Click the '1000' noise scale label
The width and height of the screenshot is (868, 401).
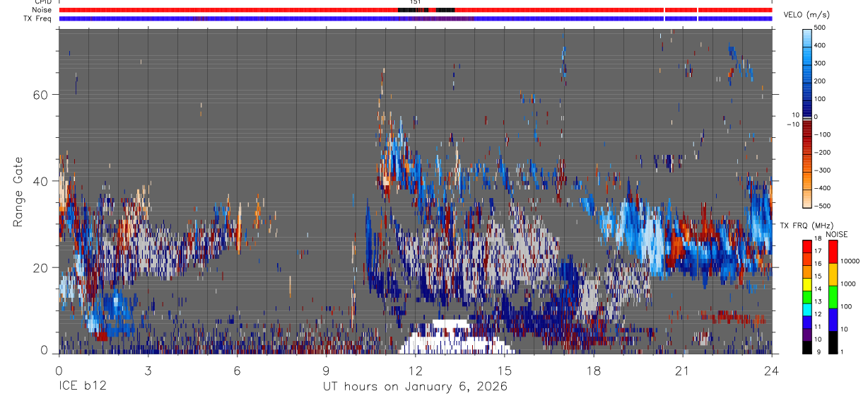click(x=848, y=284)
